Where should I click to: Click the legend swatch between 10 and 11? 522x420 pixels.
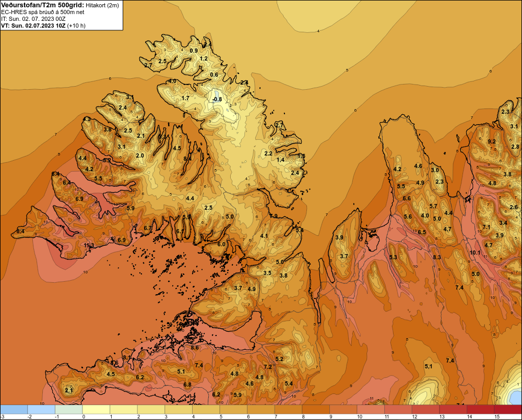371,410
